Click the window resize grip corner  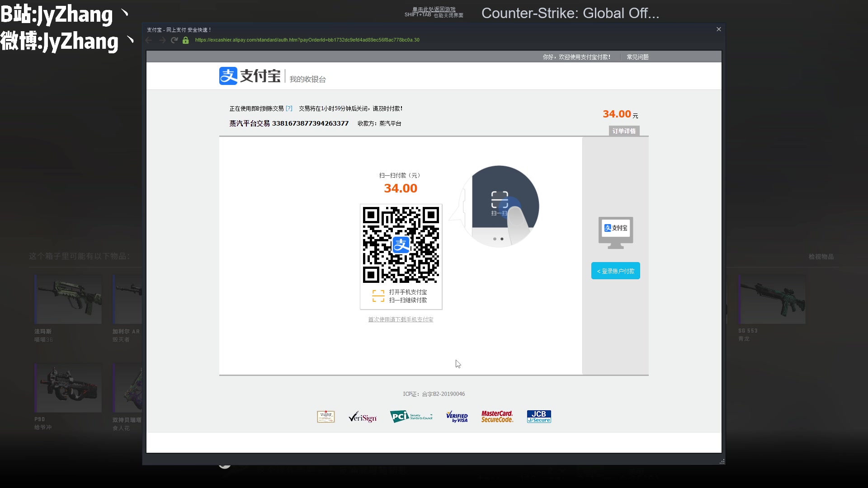(722, 461)
